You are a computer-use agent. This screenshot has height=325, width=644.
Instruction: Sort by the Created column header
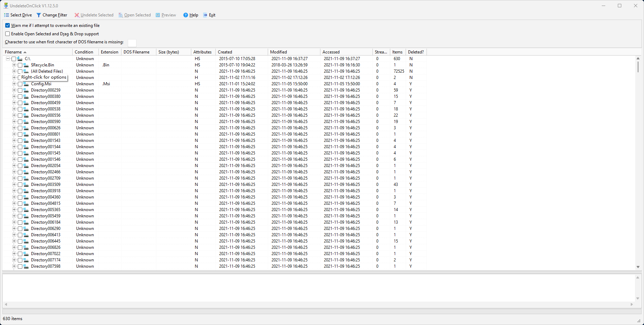click(242, 52)
